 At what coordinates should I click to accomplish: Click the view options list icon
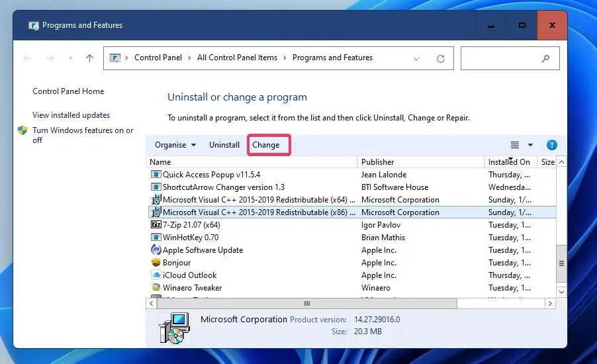click(515, 145)
